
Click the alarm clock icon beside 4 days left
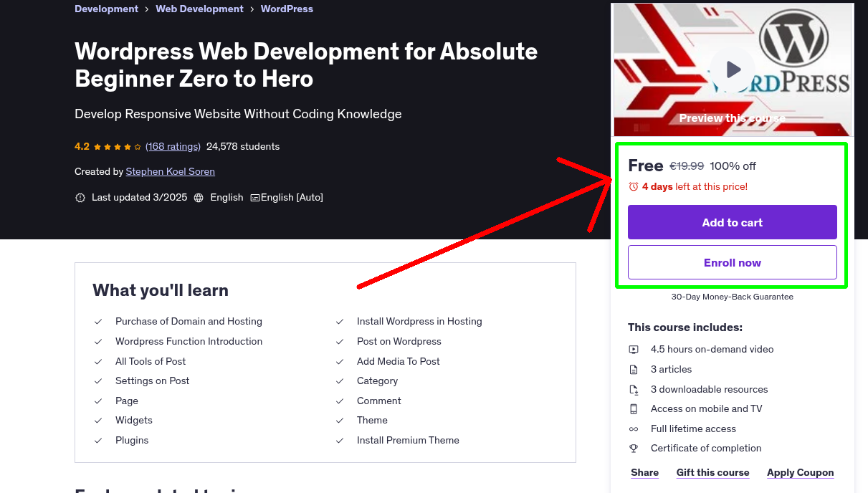click(633, 187)
